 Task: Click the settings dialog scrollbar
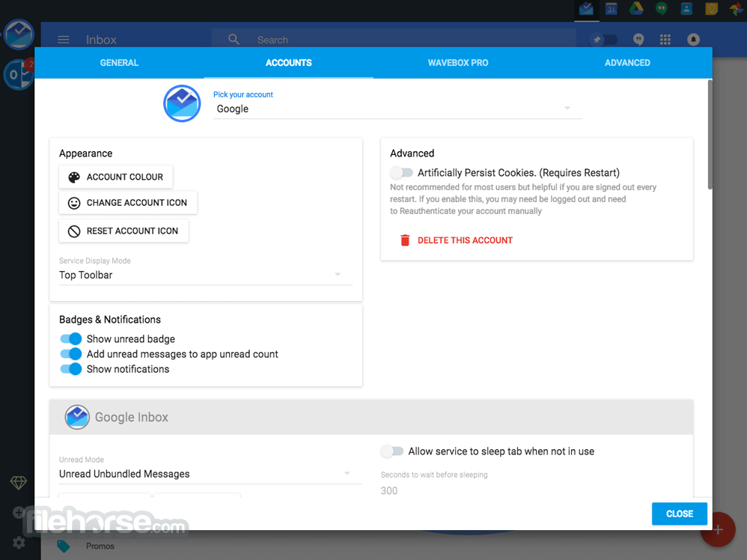(x=710, y=135)
